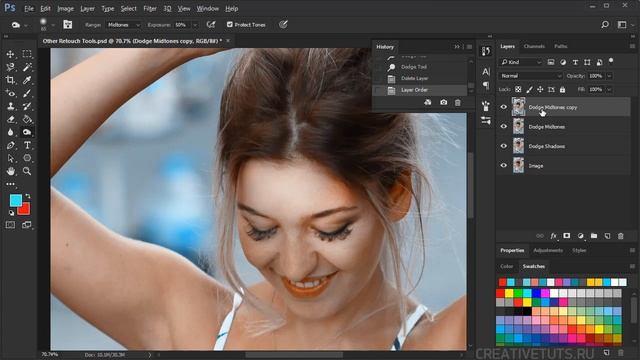Open the brush preset picker dropdown
The image size is (640, 360).
pyautogui.click(x=52, y=25)
